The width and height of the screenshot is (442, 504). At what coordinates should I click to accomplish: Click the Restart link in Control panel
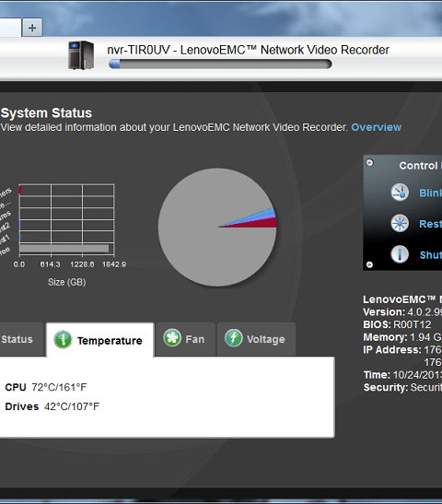tap(430, 224)
